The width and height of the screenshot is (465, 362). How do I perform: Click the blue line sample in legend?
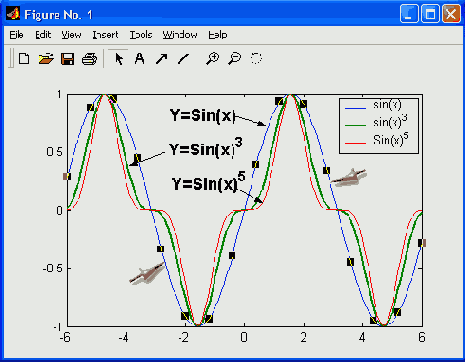tap(355, 108)
